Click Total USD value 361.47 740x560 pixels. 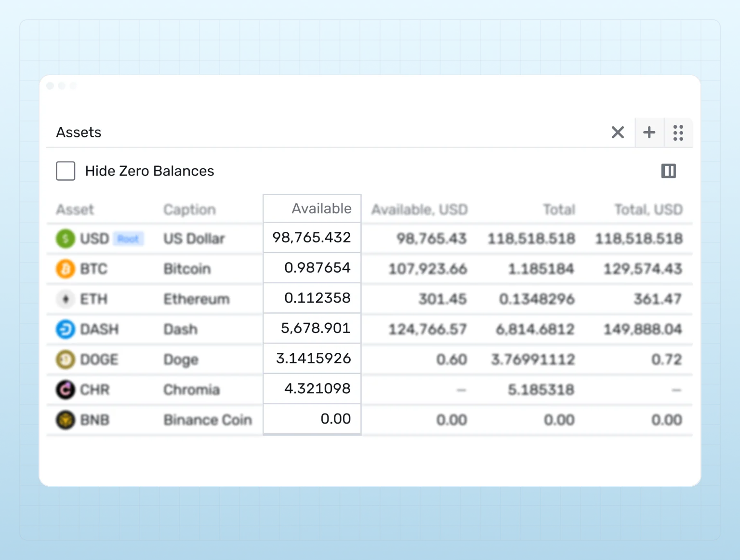[x=658, y=299]
